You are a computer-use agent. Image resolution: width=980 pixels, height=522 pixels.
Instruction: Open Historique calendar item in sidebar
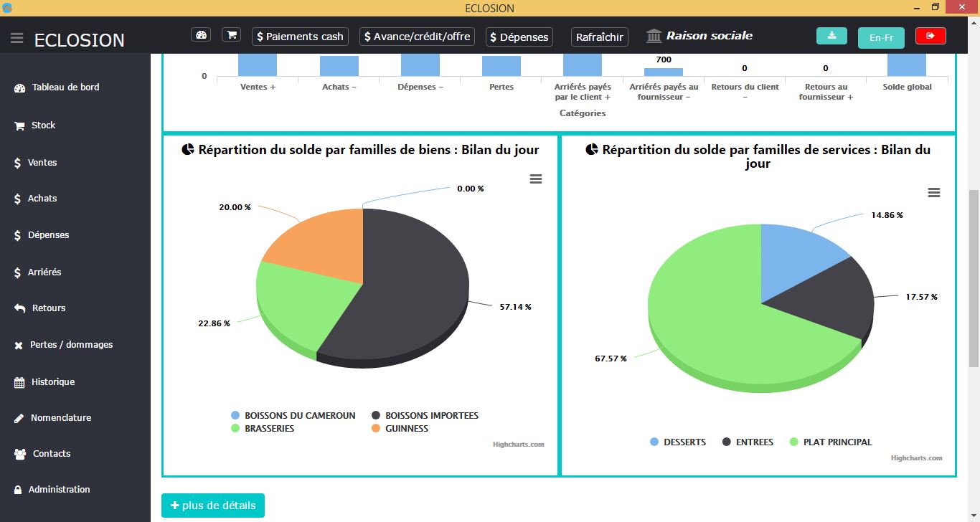[52, 382]
